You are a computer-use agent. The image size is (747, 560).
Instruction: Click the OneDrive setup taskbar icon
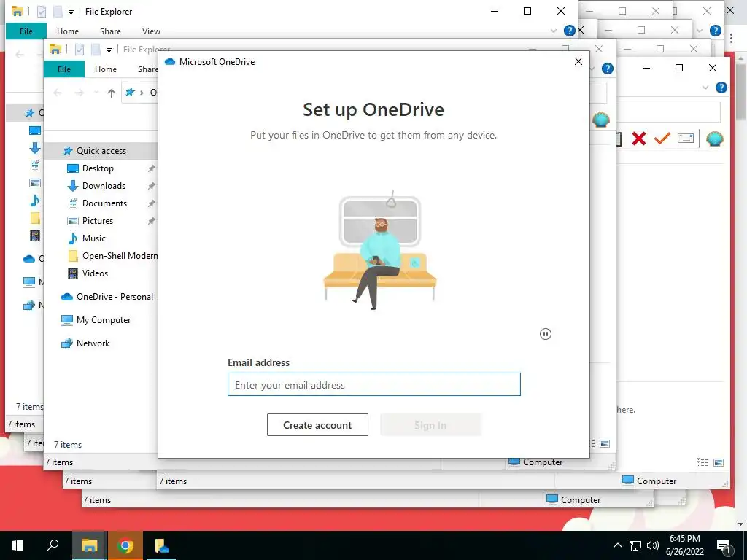[x=161, y=545]
